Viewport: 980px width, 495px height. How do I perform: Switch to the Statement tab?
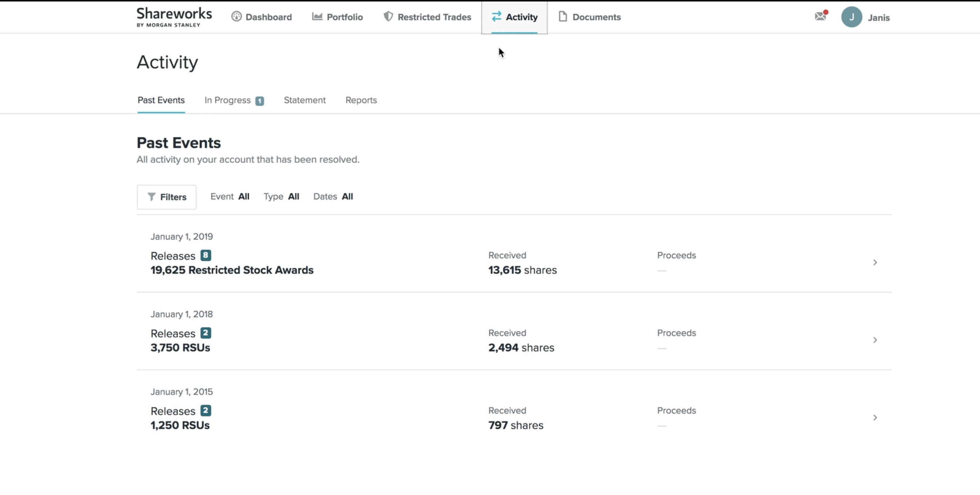coord(304,100)
